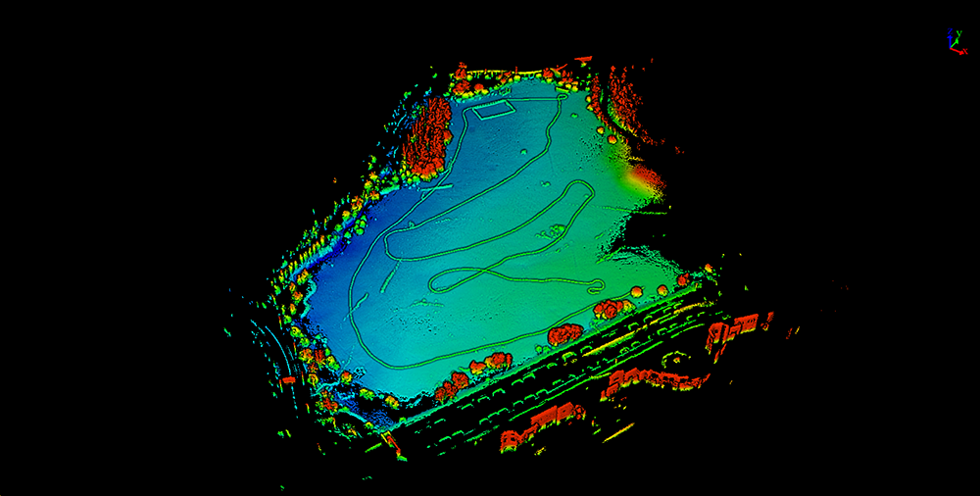The image size is (980, 496).
Task: Click the XYZ orientation axis gizmo
Action: 956,41
